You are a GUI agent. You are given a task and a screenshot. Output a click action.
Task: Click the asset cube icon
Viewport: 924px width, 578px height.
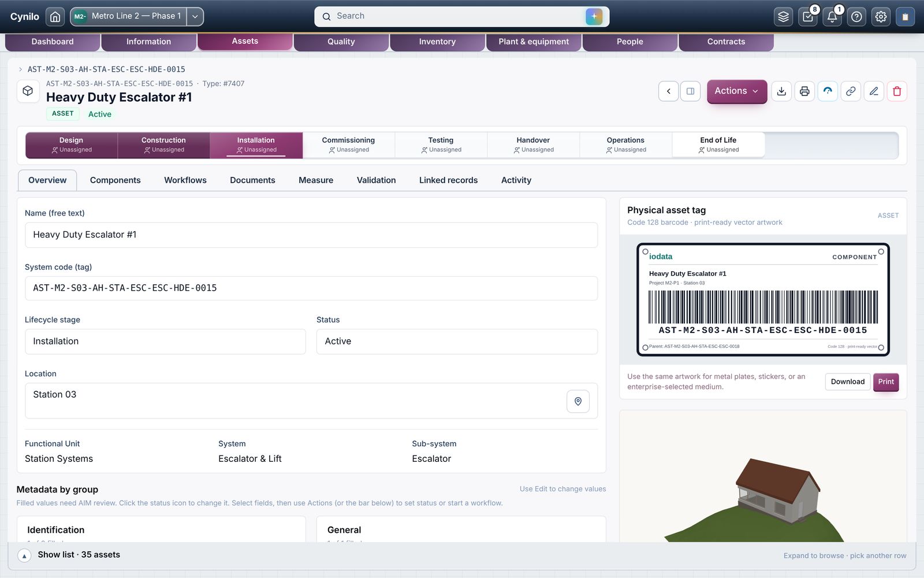[28, 91]
